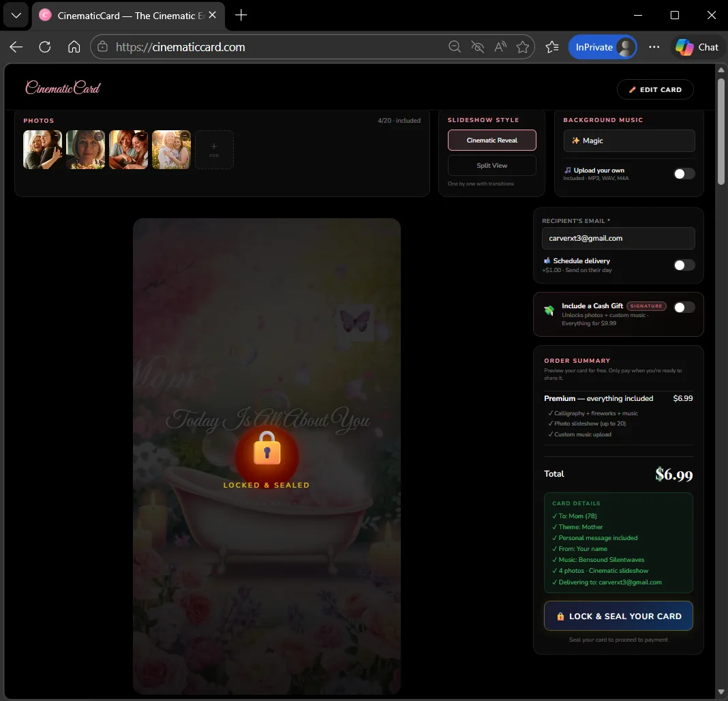Screen dimensions: 728x701
Task: Click the Edit Card button
Action: click(654, 89)
